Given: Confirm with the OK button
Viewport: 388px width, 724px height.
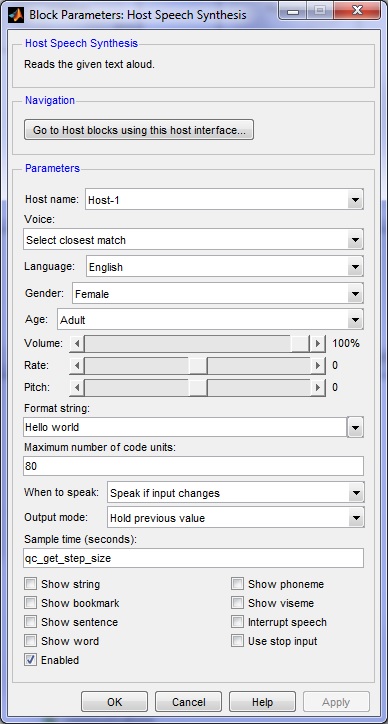Looking at the screenshot, I should [x=115, y=702].
